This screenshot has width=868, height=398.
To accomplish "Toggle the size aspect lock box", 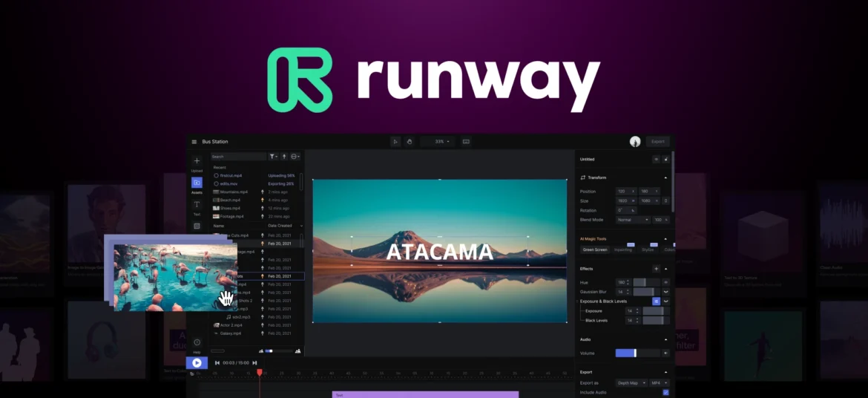I will coord(665,200).
